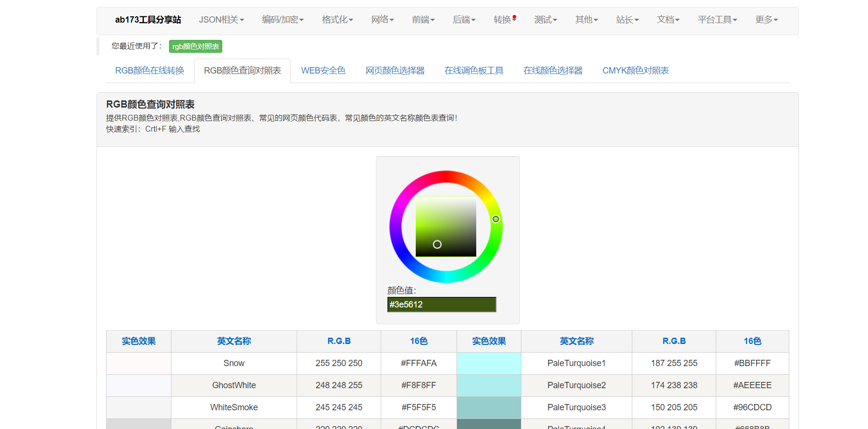This screenshot has width=868, height=429.
Task: Click the WhiteSmoke color swatch cell
Action: pyautogui.click(x=139, y=407)
